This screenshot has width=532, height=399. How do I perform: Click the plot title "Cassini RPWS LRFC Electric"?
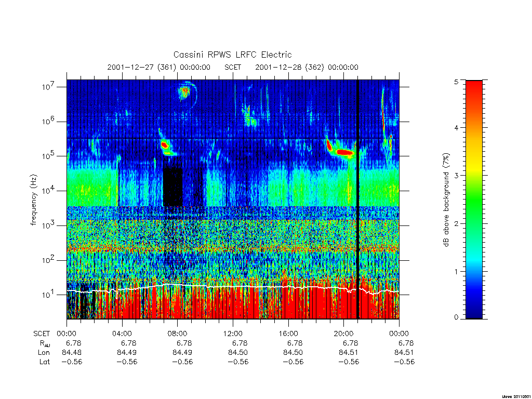(232, 55)
